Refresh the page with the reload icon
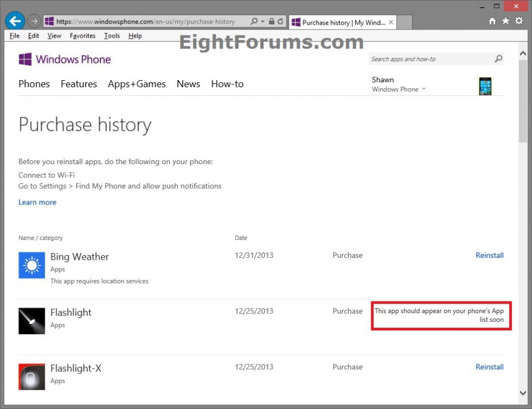 coord(280,21)
